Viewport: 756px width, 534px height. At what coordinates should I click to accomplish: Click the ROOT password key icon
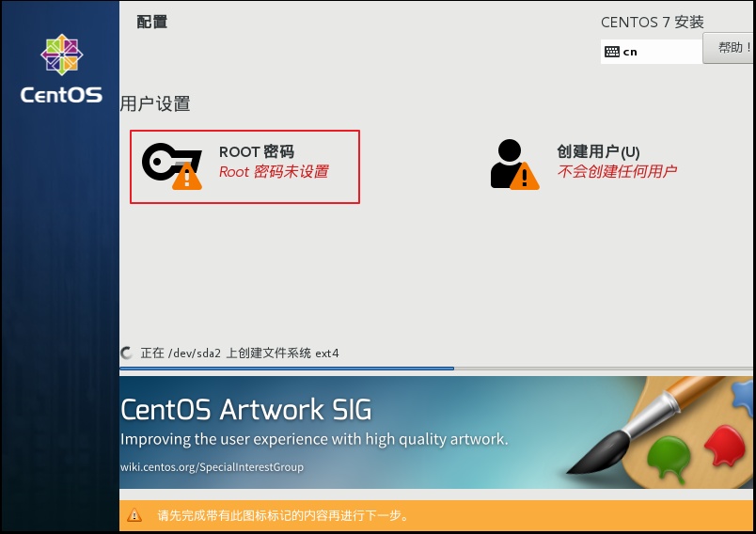point(172,165)
